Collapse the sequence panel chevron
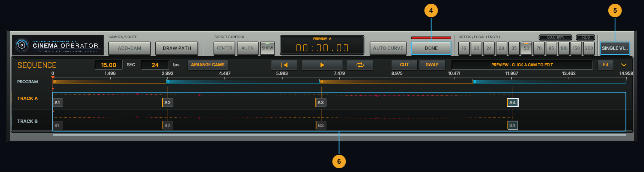The height and width of the screenshot is (172, 644). [x=624, y=65]
